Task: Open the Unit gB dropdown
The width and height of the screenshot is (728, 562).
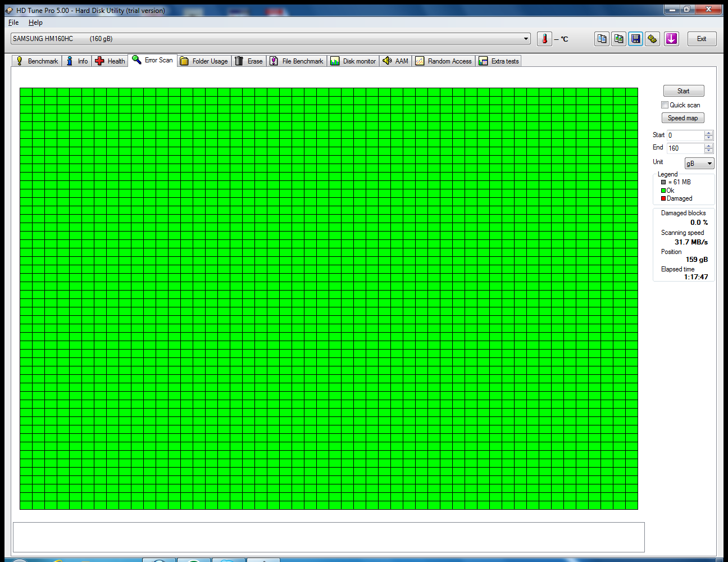Action: 699,164
